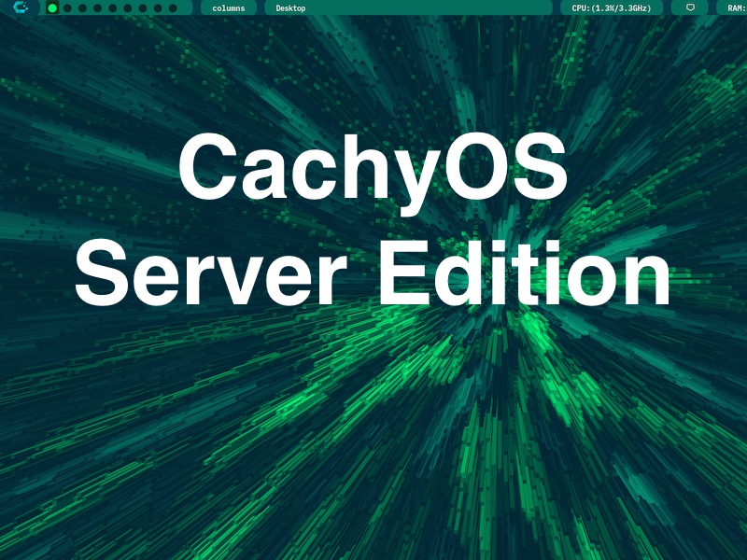Switch to the ninth workspace dot
Viewport: 747px width, 560px height.
coord(173,8)
